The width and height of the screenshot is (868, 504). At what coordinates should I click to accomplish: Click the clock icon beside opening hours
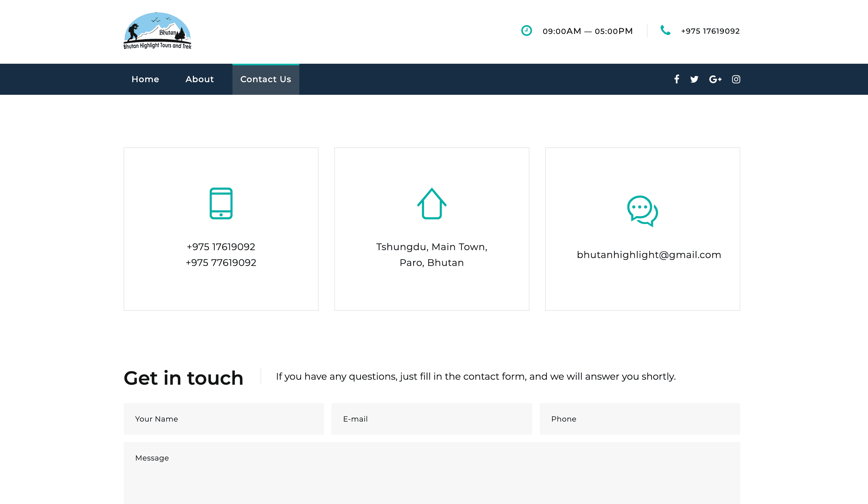(x=526, y=31)
